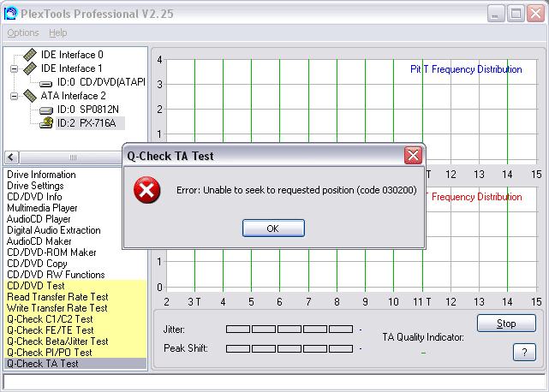
Task: Select IDE Interface 1 in the tree
Action: 71,68
